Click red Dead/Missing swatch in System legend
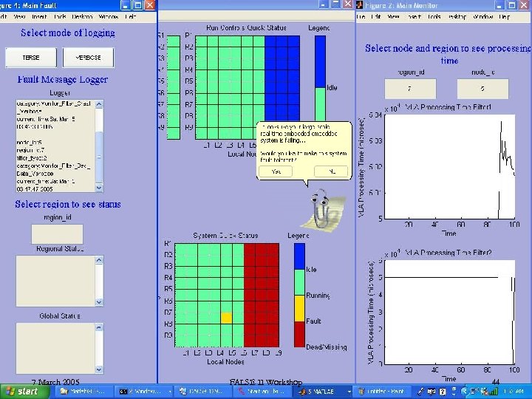 click(x=299, y=334)
